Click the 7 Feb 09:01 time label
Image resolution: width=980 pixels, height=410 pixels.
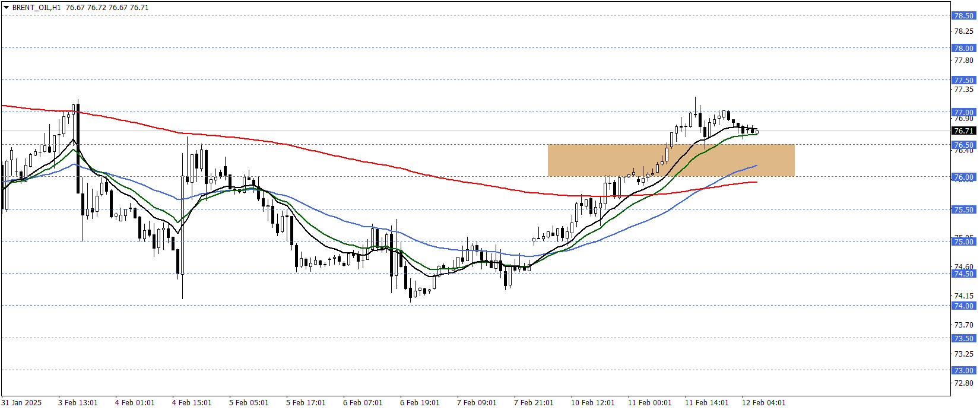click(477, 402)
